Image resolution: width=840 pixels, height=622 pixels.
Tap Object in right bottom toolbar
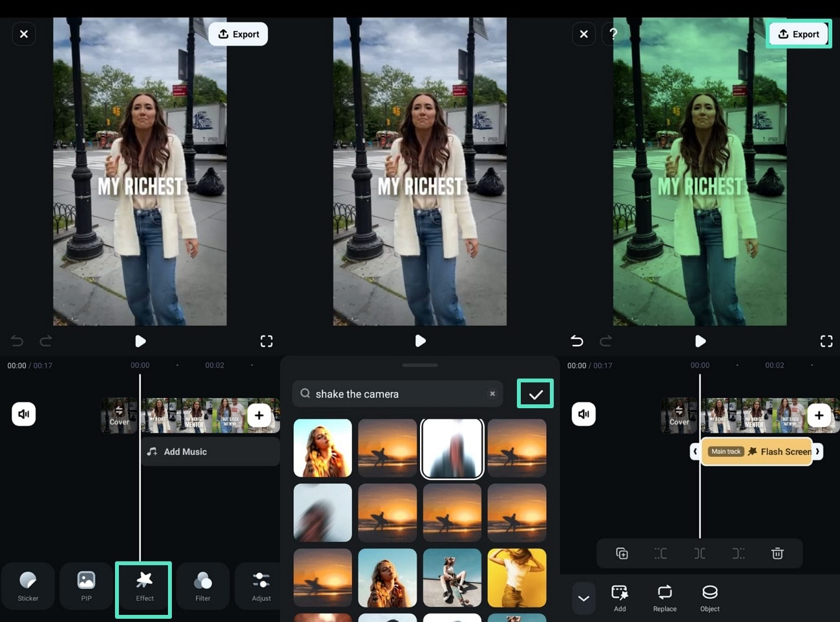pyautogui.click(x=709, y=598)
